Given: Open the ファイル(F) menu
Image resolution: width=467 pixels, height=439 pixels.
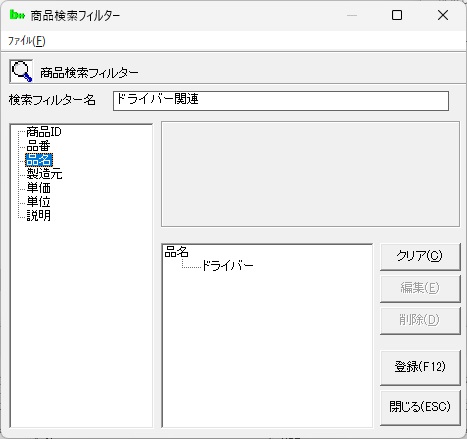Looking at the screenshot, I should click(x=27, y=41).
